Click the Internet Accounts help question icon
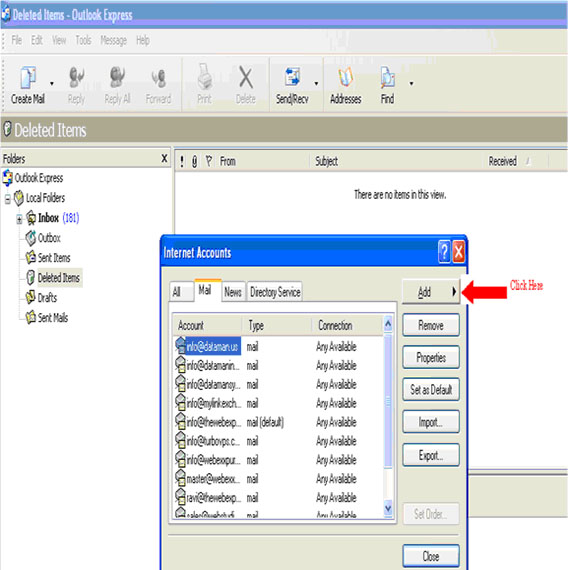 point(444,251)
